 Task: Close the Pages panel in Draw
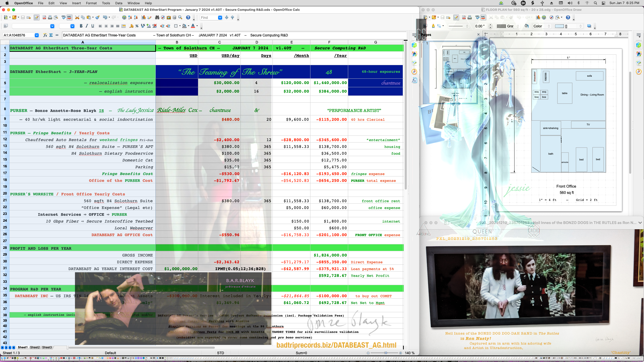coord(478,35)
